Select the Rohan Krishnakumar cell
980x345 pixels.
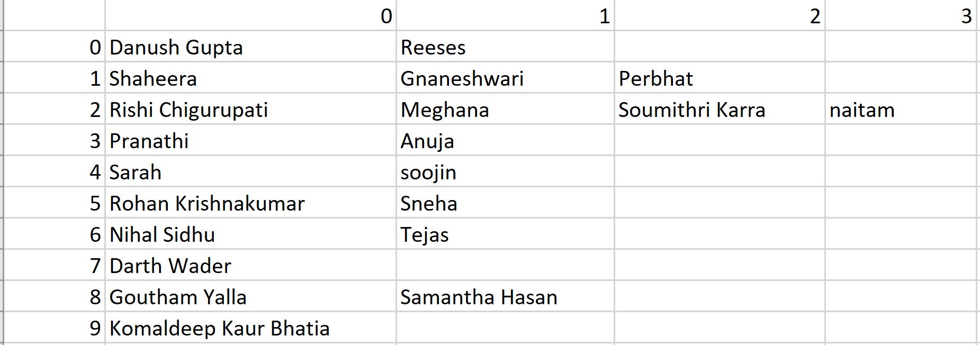tap(250, 203)
